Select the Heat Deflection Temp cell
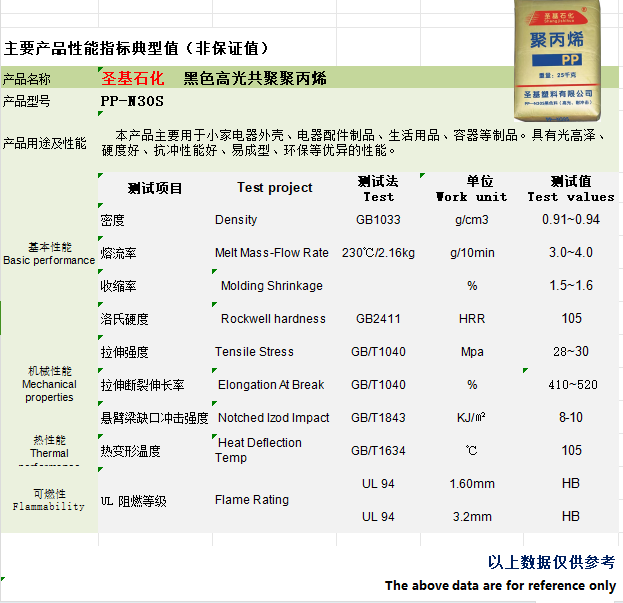 coord(258,450)
